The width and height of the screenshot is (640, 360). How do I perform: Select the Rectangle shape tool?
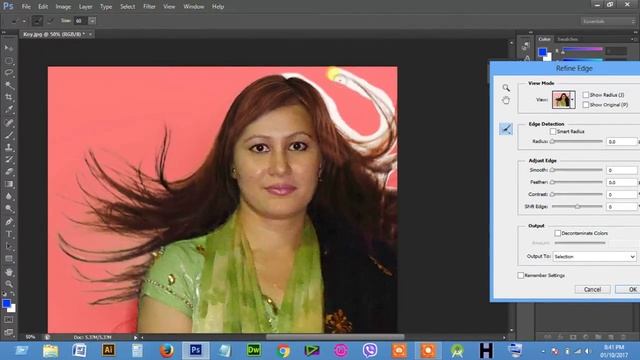[x=9, y=259]
